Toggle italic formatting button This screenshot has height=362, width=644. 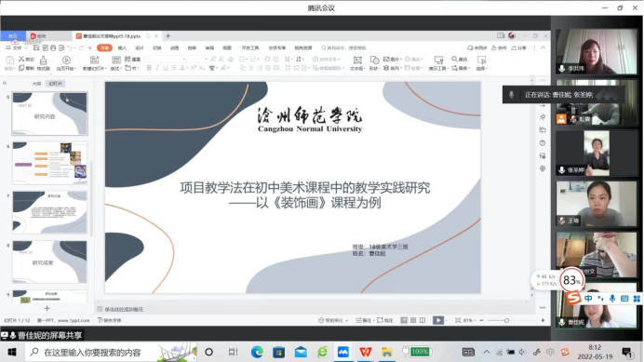click(x=157, y=68)
